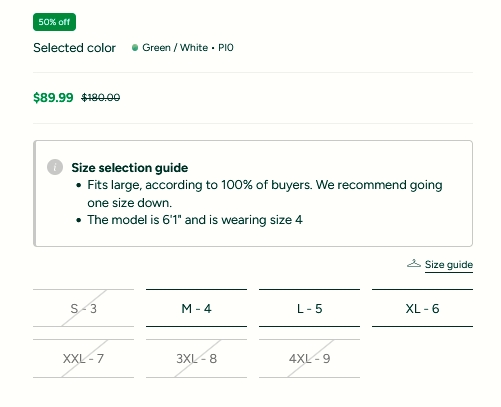Click the PIO color code text
The width and height of the screenshot is (501, 407).
[226, 48]
